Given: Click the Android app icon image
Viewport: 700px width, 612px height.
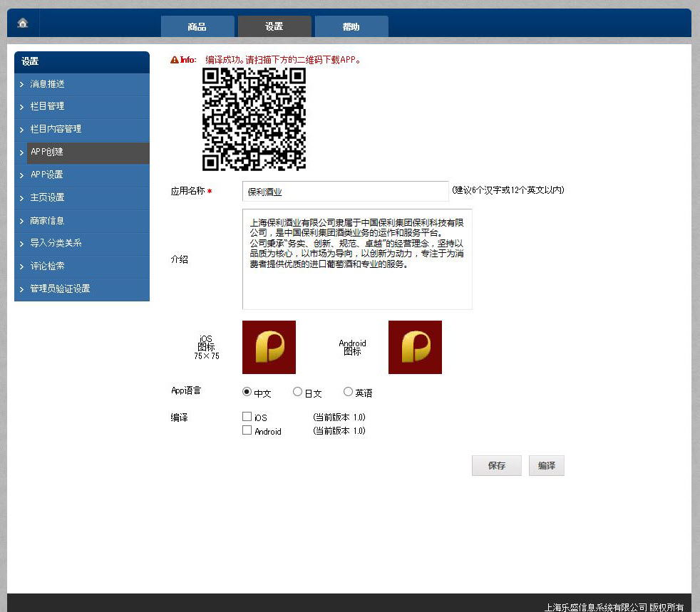Looking at the screenshot, I should (415, 347).
